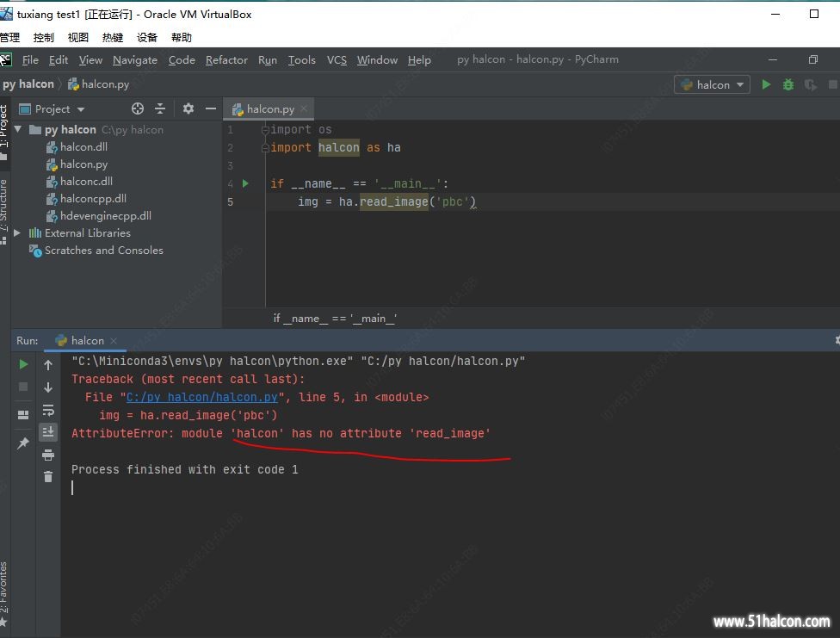Open the 1: Project side tool window
The width and height of the screenshot is (840, 638).
(4, 132)
